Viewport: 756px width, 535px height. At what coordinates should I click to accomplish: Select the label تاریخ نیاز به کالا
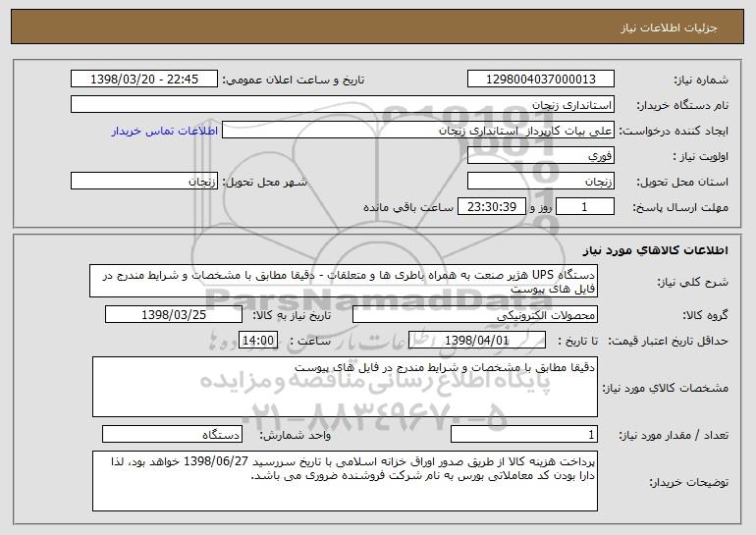tap(292, 315)
